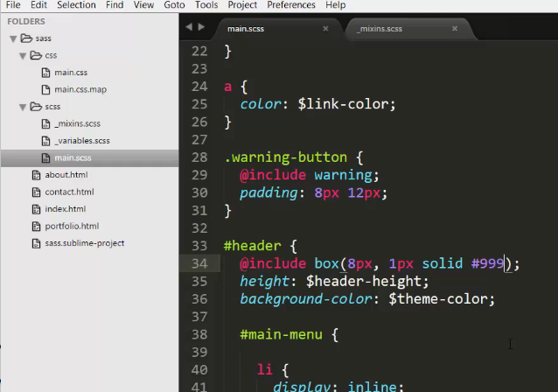558x392 pixels.
Task: Click '$theme-color' variable in code
Action: coord(437,299)
